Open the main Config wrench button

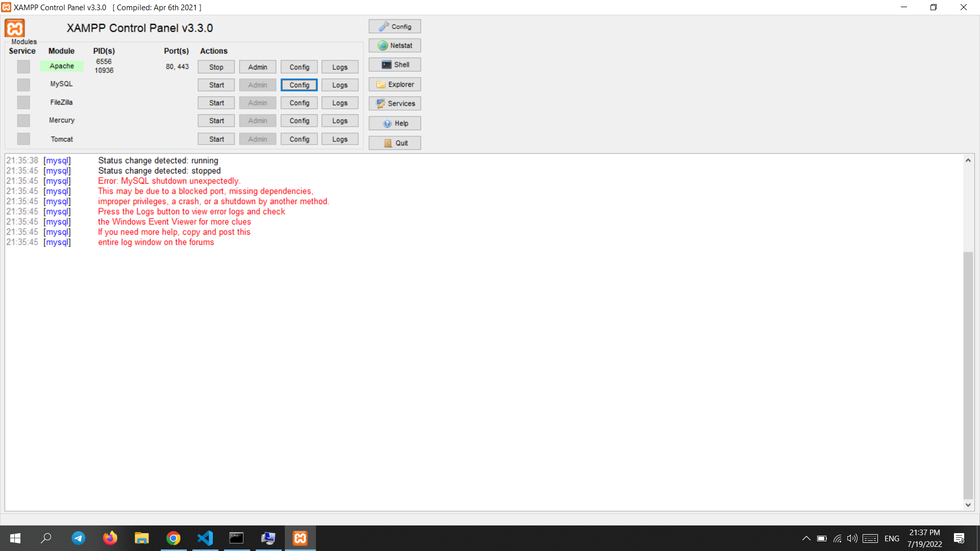tap(395, 27)
